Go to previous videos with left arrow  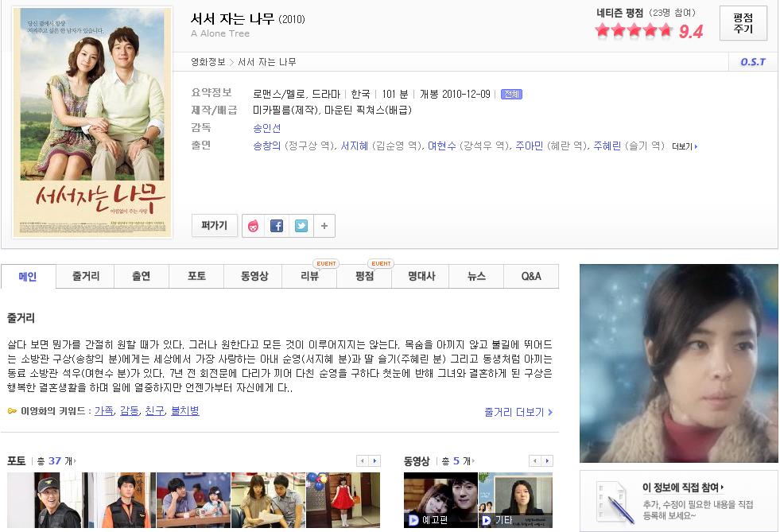[535, 461]
